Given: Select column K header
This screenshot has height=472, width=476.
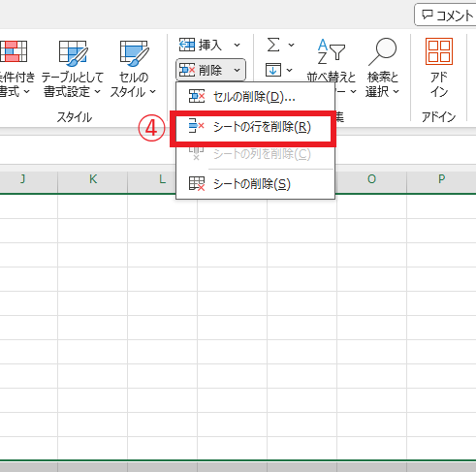Looking at the screenshot, I should click(x=93, y=179).
